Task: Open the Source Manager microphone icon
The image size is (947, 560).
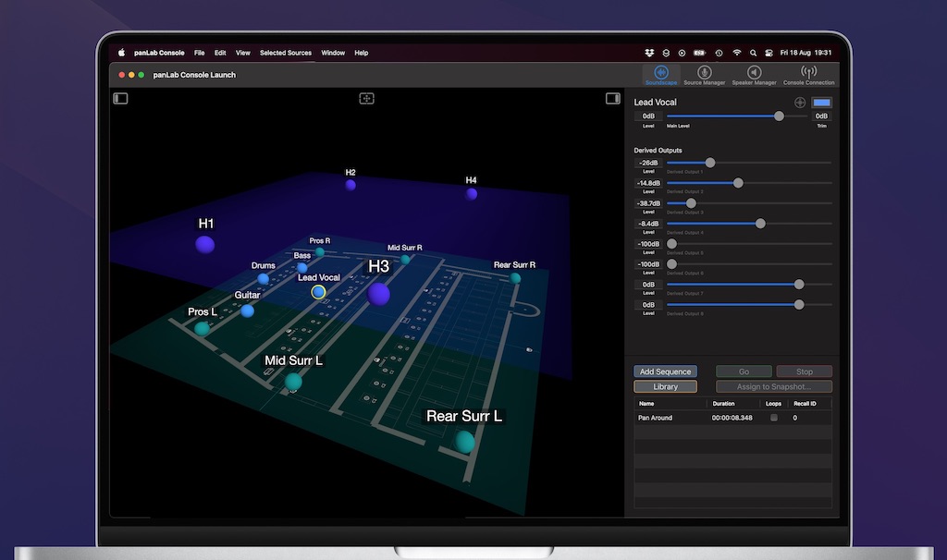Action: click(704, 73)
